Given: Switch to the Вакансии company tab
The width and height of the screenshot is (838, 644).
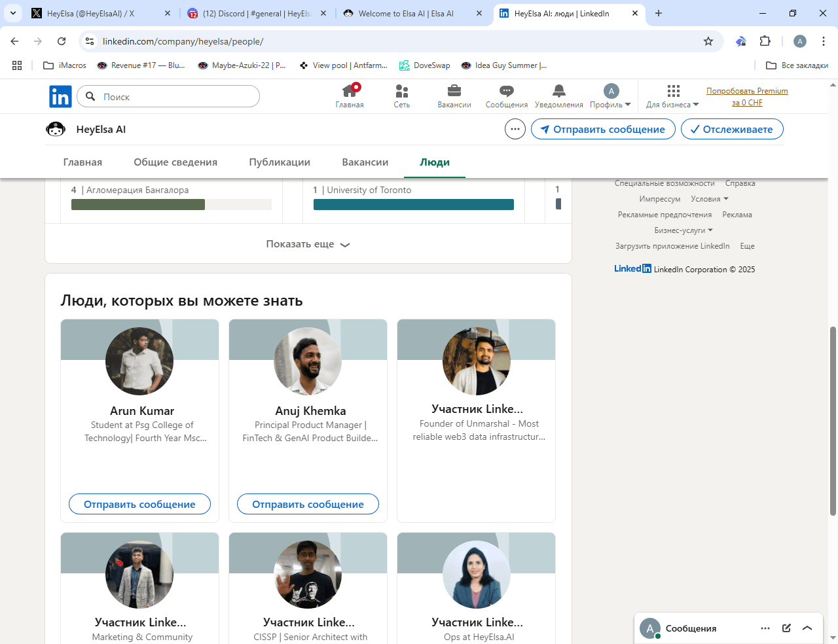Looking at the screenshot, I should (x=365, y=162).
